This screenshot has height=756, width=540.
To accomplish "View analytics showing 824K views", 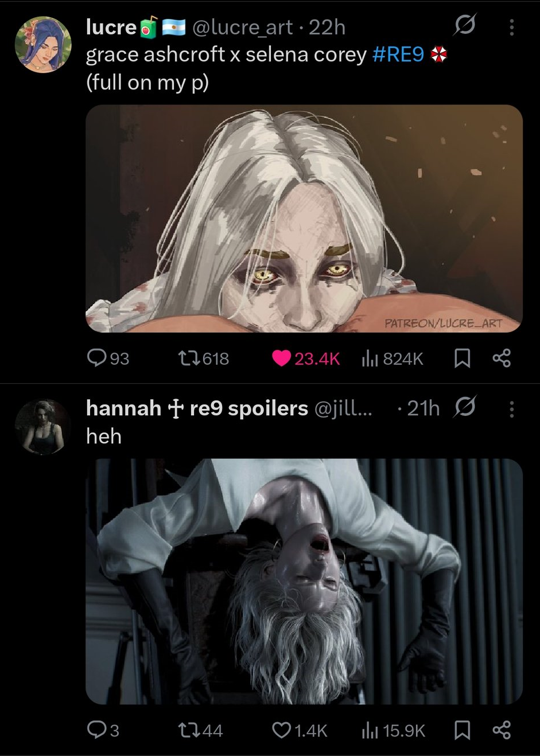I will [393, 358].
